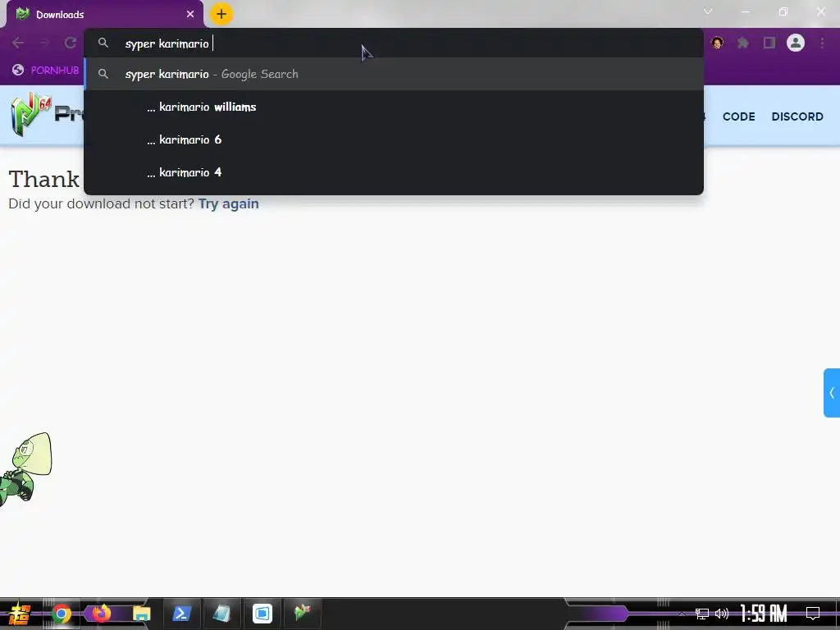Viewport: 840px width, 630px height.
Task: Click the search magnifier in the omnibox
Action: (x=103, y=43)
